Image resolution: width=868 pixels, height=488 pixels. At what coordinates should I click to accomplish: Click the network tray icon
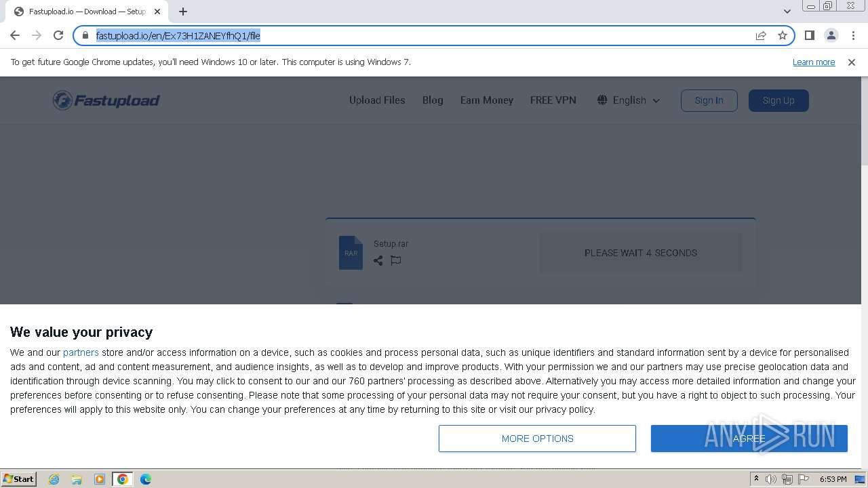point(787,479)
